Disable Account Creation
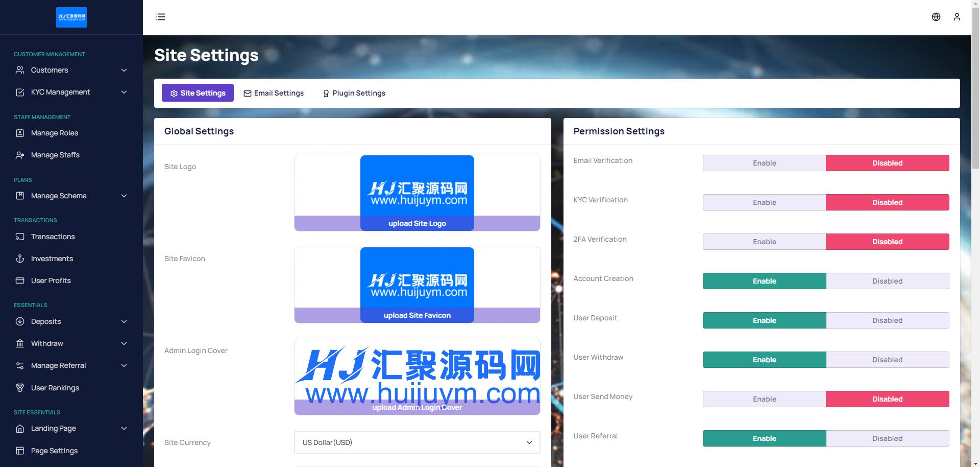The width and height of the screenshot is (980, 467). 888,281
